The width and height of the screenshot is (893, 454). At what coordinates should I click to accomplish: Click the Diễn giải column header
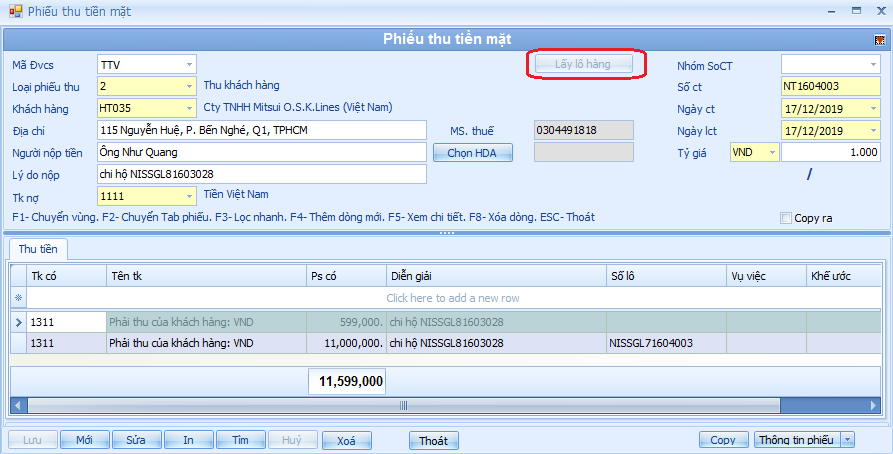point(494,275)
